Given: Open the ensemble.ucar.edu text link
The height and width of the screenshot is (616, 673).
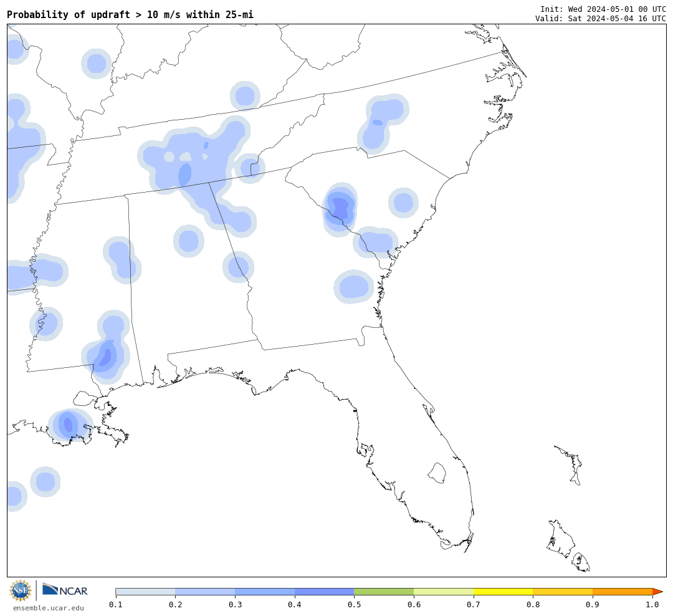Looking at the screenshot, I should [x=49, y=608].
